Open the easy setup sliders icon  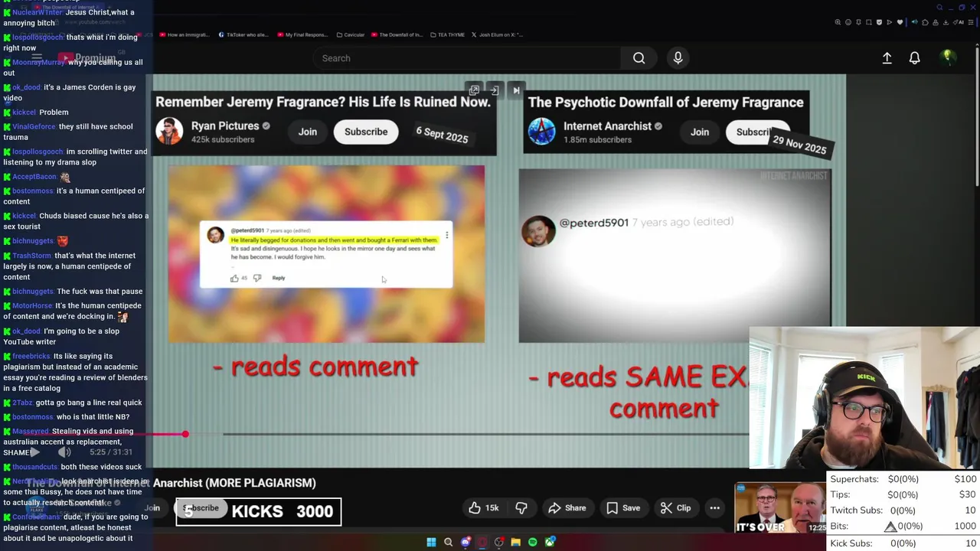click(971, 22)
